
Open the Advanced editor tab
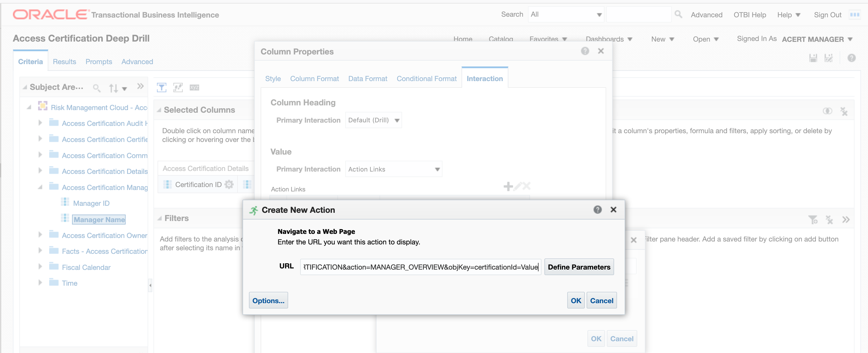[x=137, y=62]
